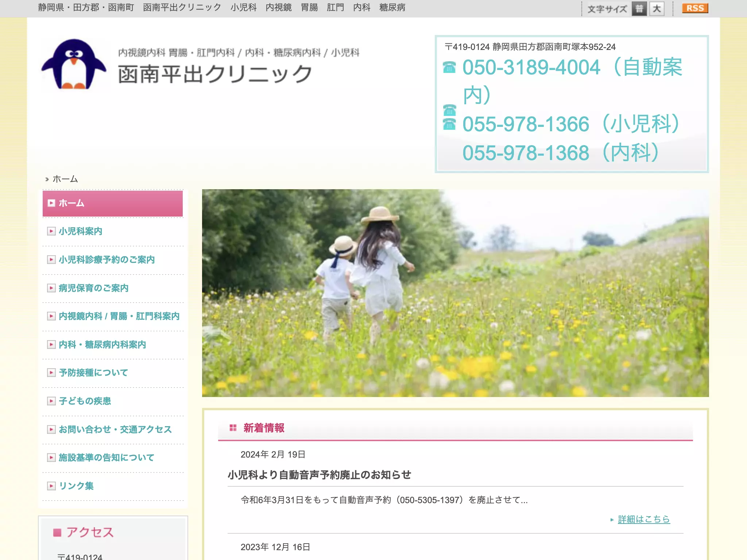The width and height of the screenshot is (747, 560).
Task: Click phone icon next to 055-978-1366
Action: 449,124
